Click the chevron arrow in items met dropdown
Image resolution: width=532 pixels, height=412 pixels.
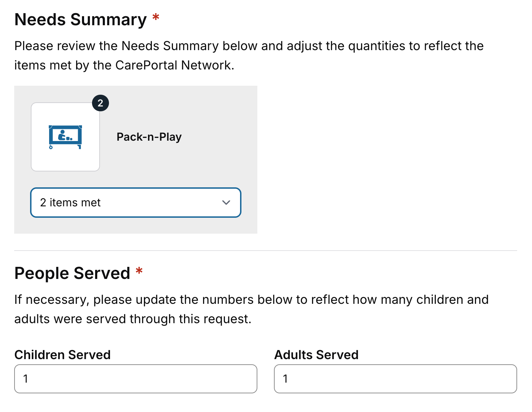point(226,203)
